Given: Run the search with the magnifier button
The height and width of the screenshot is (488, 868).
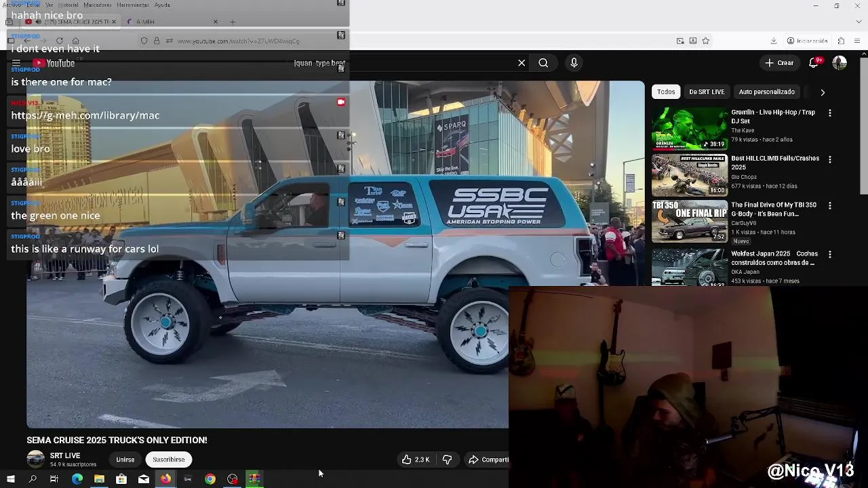Looking at the screenshot, I should [543, 63].
